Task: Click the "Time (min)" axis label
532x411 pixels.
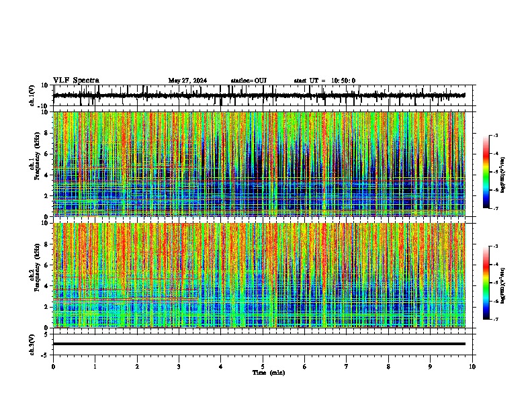Action: point(269,373)
